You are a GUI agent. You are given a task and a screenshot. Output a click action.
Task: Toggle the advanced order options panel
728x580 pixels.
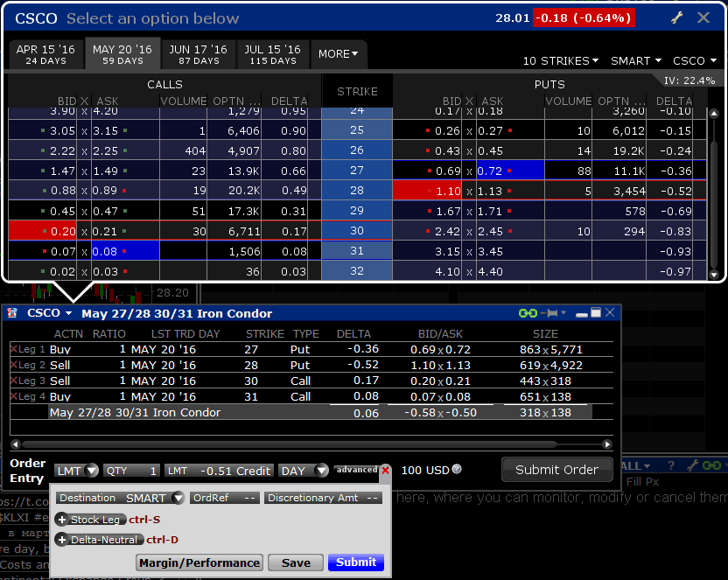[357, 470]
